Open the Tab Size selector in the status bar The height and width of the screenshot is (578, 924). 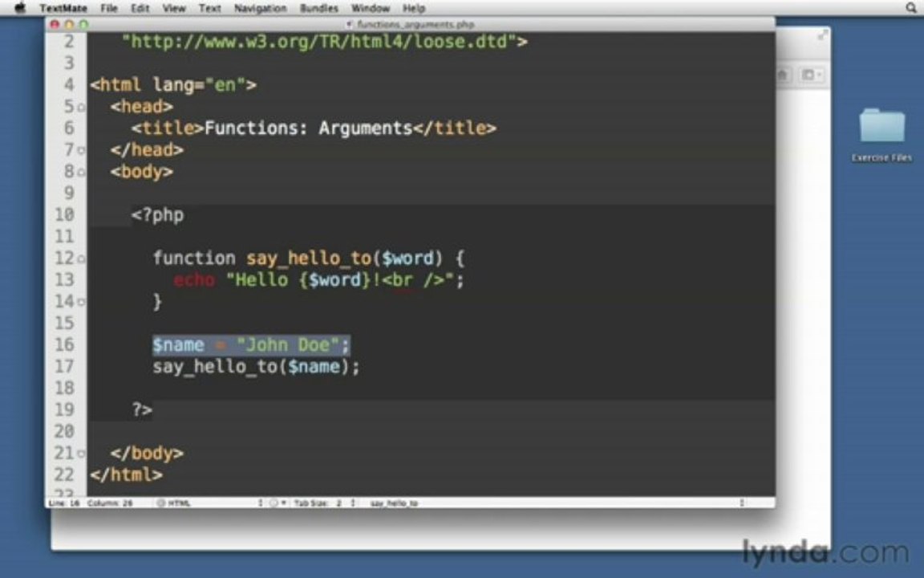(325, 503)
